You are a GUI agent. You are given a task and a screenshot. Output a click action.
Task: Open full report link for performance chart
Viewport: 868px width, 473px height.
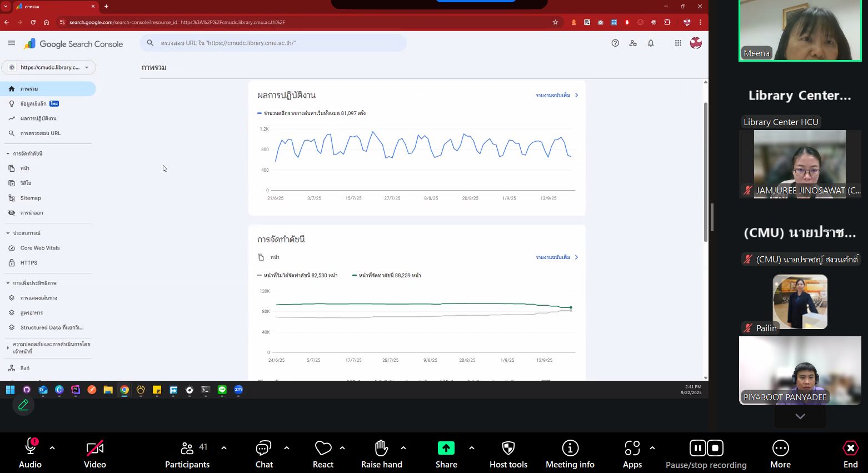(557, 95)
